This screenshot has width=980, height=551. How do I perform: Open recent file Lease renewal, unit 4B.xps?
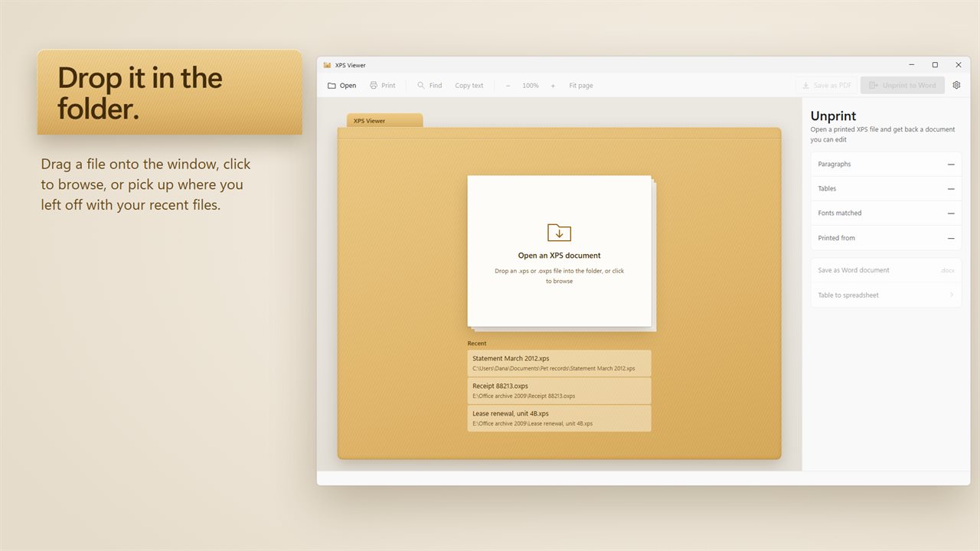point(560,419)
